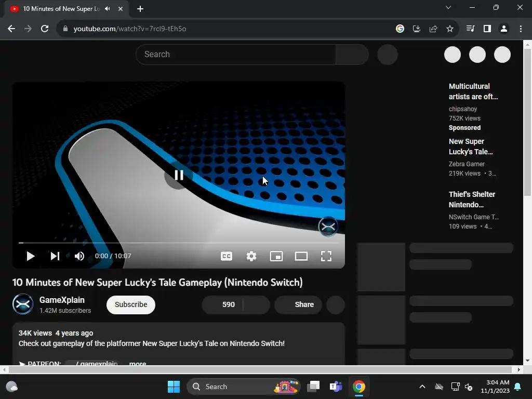The image size is (532, 399).
Task: Select the 10 Minutes of New Super tab
Action: coord(61,9)
